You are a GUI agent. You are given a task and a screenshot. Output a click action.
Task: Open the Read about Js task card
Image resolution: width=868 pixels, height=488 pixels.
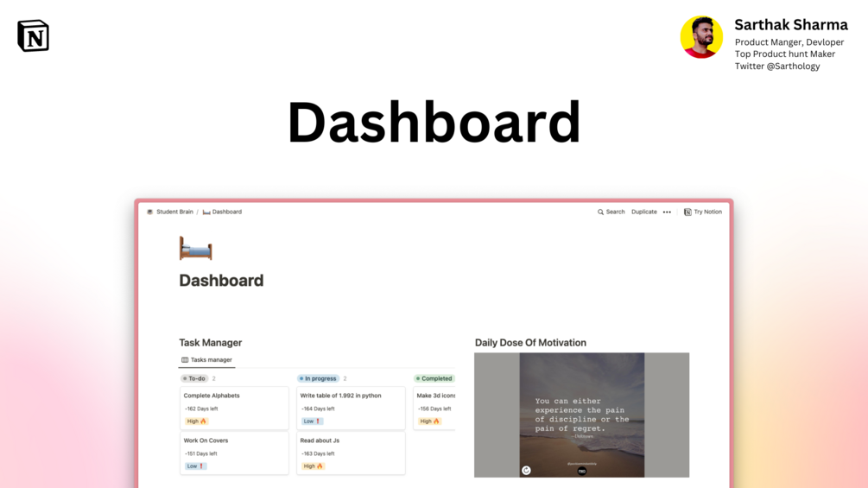pos(351,453)
